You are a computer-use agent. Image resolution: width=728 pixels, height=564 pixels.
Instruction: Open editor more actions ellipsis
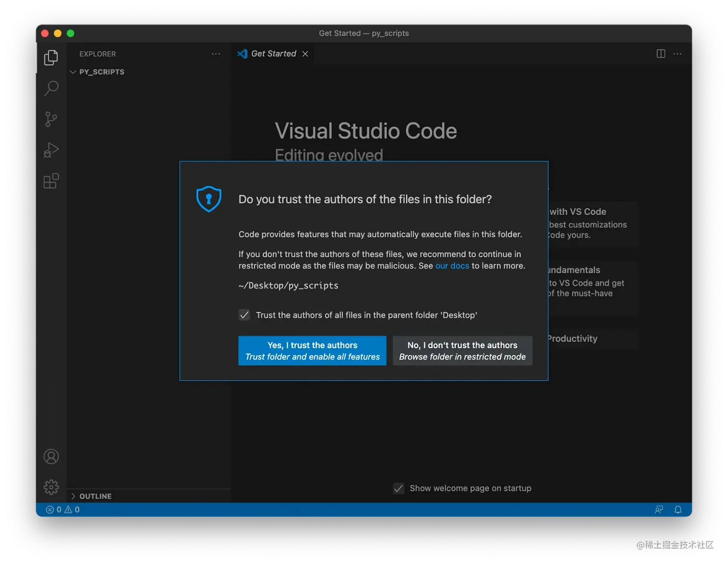(677, 53)
